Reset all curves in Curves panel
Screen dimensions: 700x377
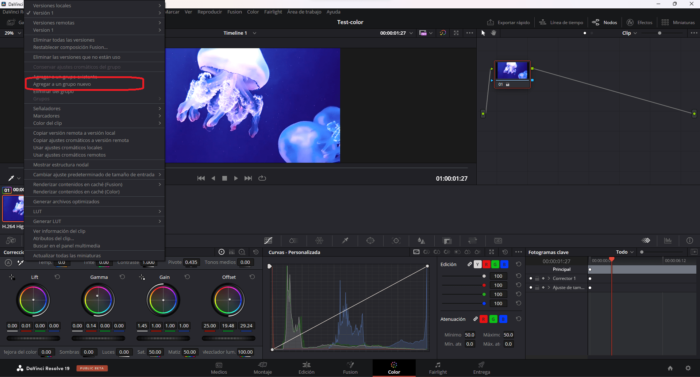click(505, 252)
